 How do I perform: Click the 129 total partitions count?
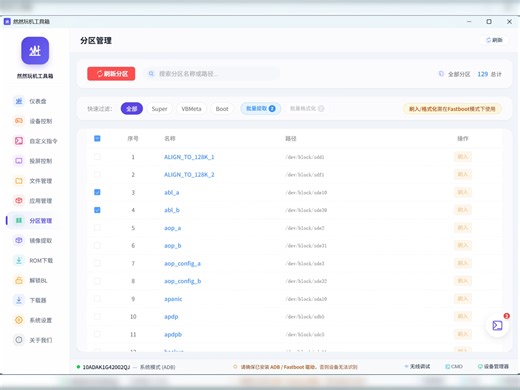point(482,74)
